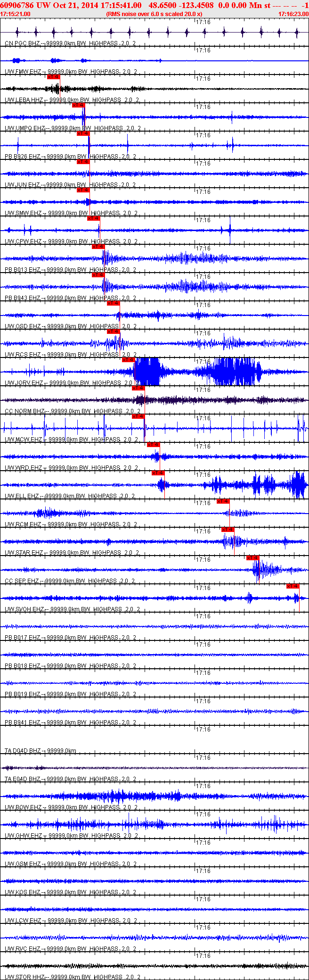Screen dimensions: 309x980
Task: Click the red pick flag on CC NORM BHZ trace
Action: (138, 388)
